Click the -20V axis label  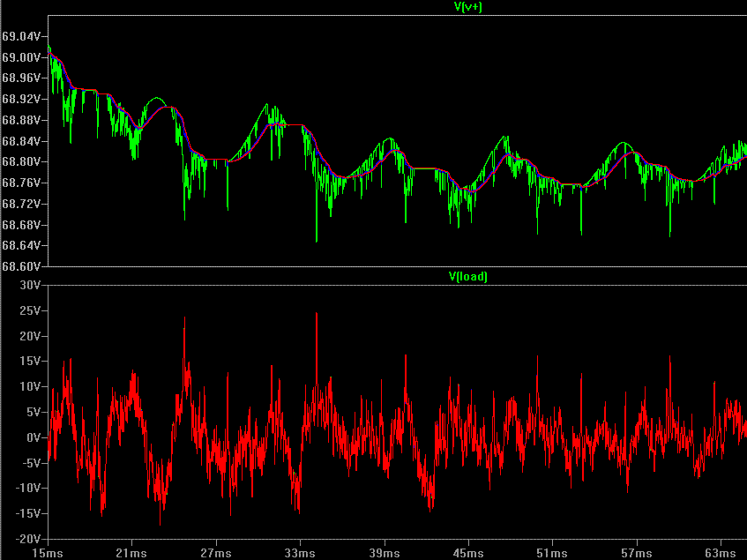pos(27,539)
